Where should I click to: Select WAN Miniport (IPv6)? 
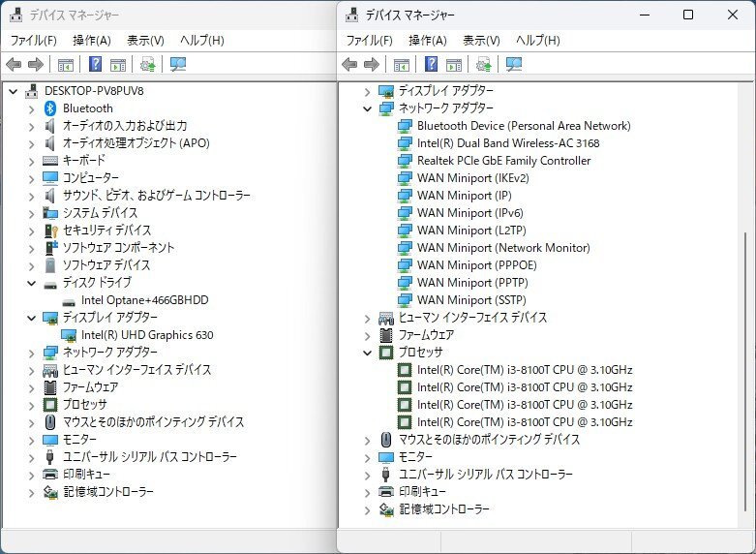[x=470, y=213]
